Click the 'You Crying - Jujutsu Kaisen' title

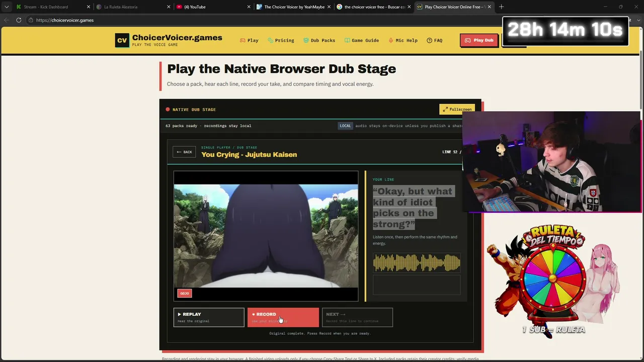pos(249,154)
